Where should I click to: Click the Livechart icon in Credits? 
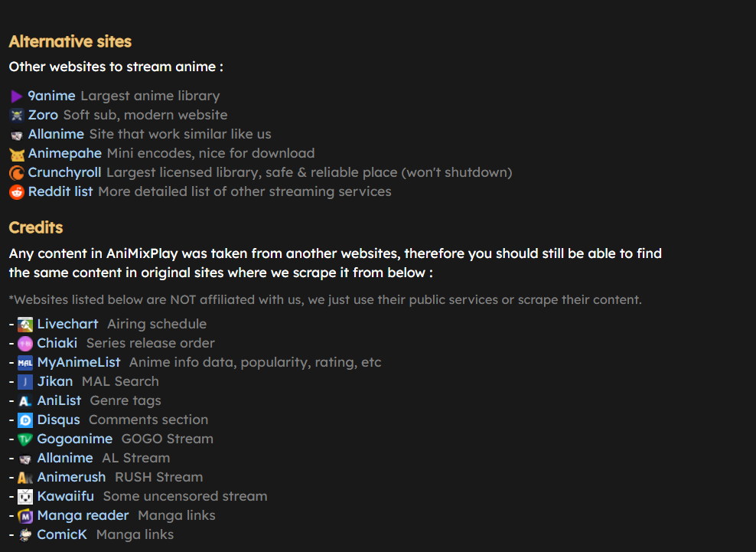pyautogui.click(x=25, y=325)
